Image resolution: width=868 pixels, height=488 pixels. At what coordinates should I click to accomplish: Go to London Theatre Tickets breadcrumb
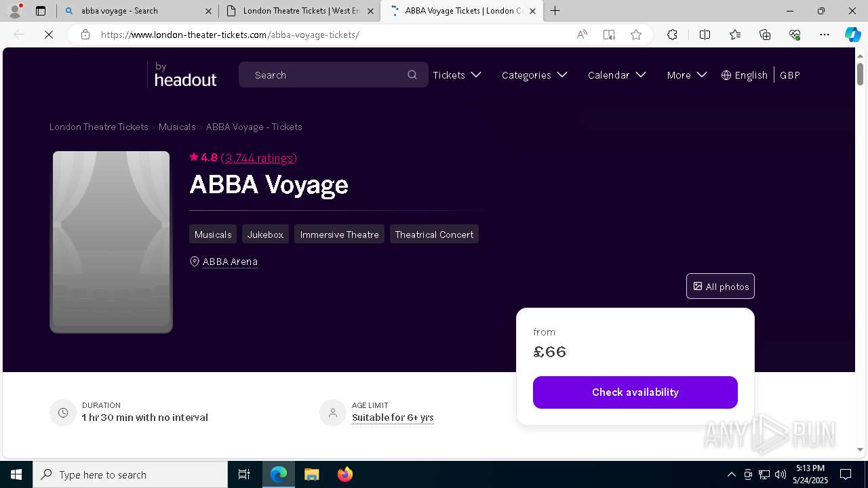point(99,127)
